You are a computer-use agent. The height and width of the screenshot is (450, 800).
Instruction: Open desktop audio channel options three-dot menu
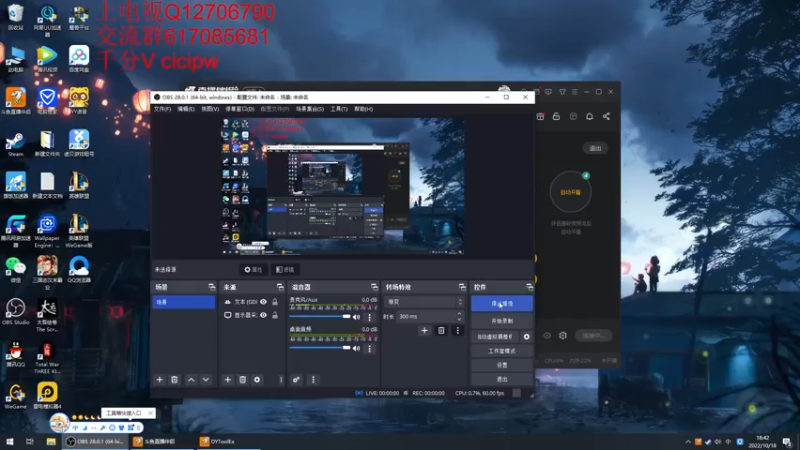(x=370, y=348)
